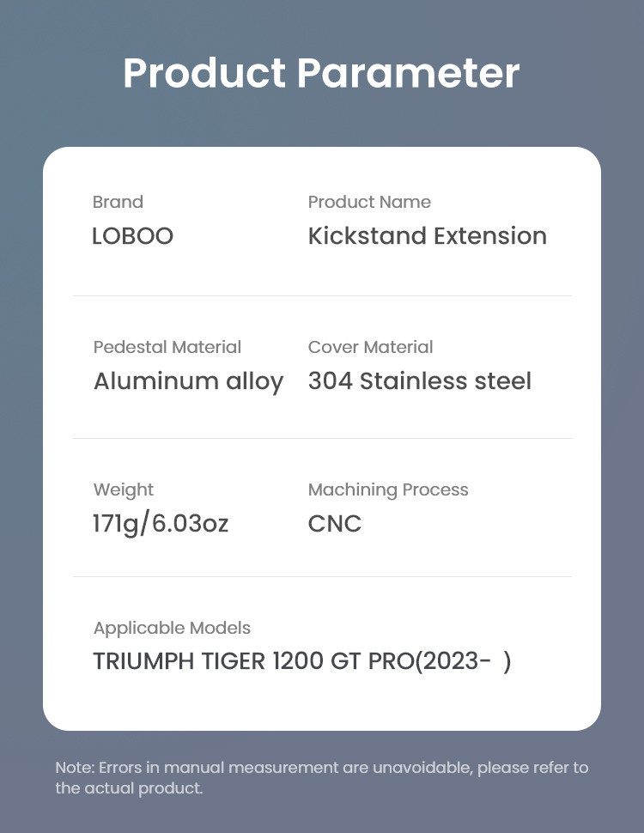Select the CNC value
Viewport: 644px width, 833px height.
335,523
